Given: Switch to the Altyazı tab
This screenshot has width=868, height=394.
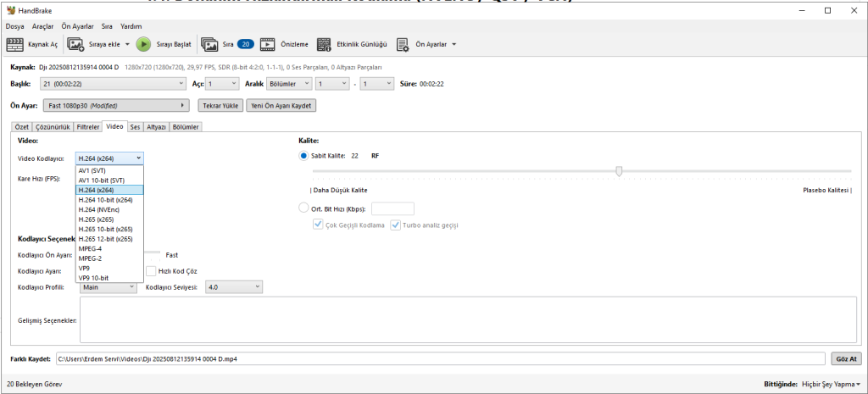Looking at the screenshot, I should [156, 127].
